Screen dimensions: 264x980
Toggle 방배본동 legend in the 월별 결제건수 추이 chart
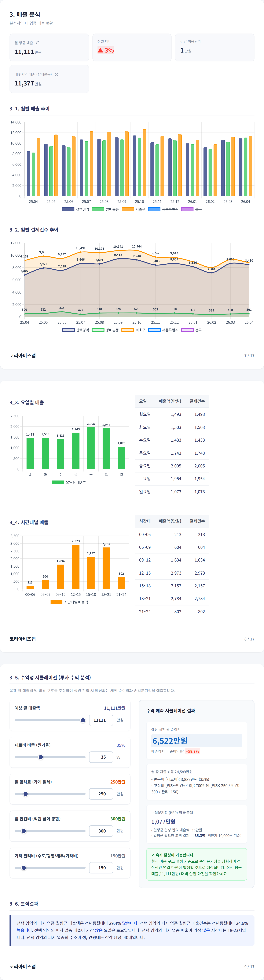pyautogui.click(x=106, y=330)
